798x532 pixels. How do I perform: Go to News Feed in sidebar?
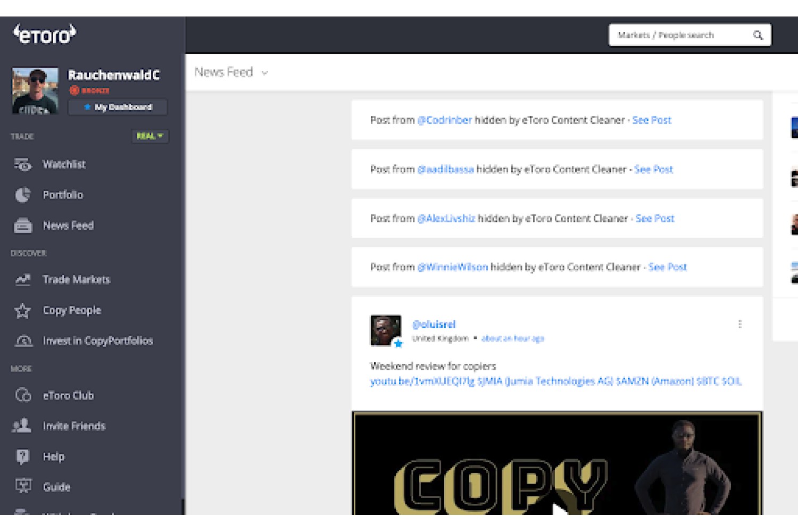(x=68, y=226)
